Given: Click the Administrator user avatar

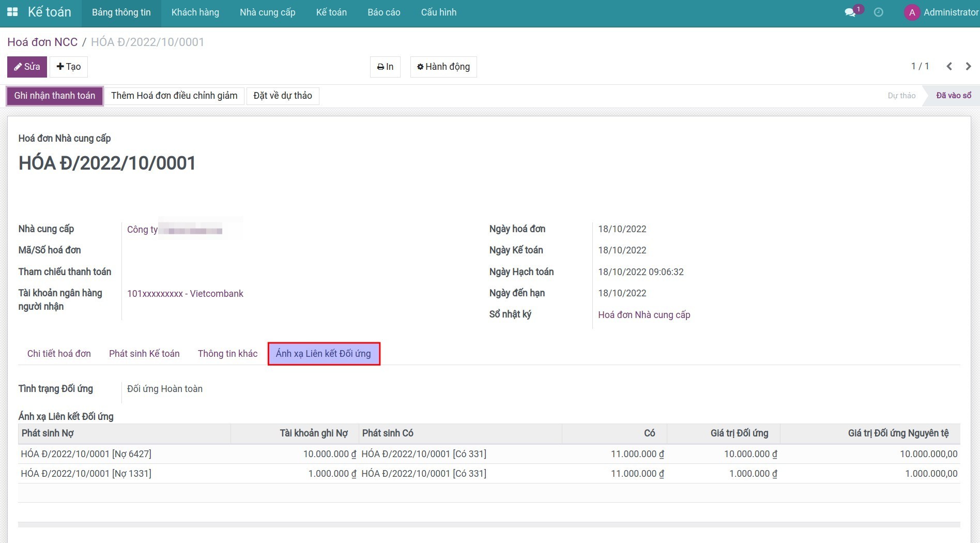Looking at the screenshot, I should tap(912, 12).
